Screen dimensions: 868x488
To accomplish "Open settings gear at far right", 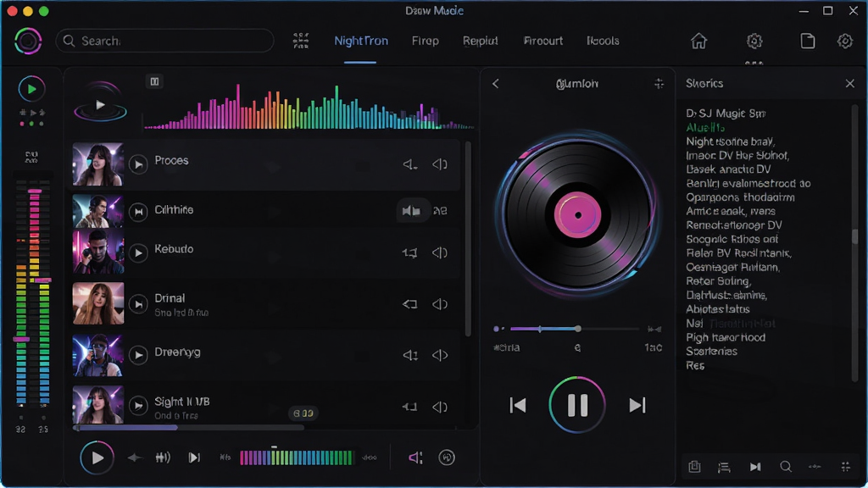I will [845, 41].
